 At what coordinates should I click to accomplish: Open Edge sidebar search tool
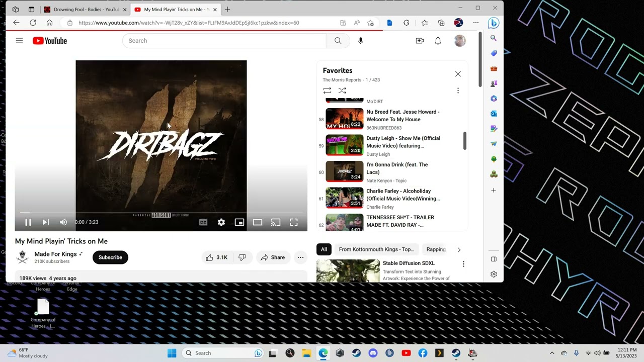coord(494,38)
